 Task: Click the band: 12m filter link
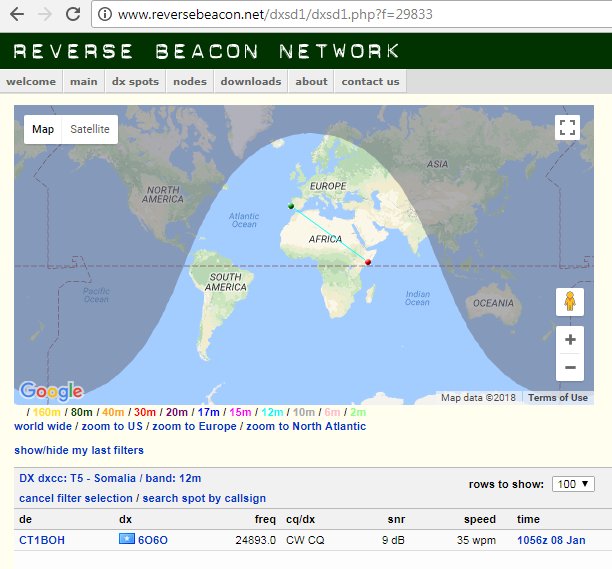tap(173, 478)
